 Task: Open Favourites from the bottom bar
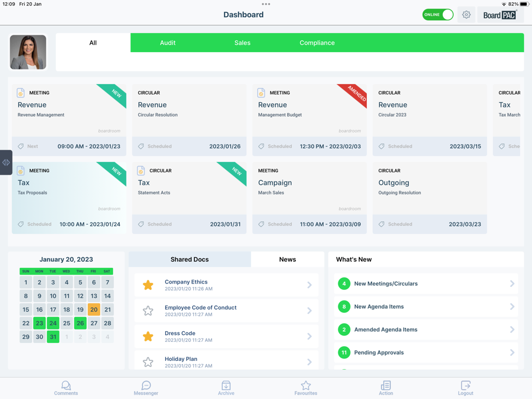tap(306, 388)
